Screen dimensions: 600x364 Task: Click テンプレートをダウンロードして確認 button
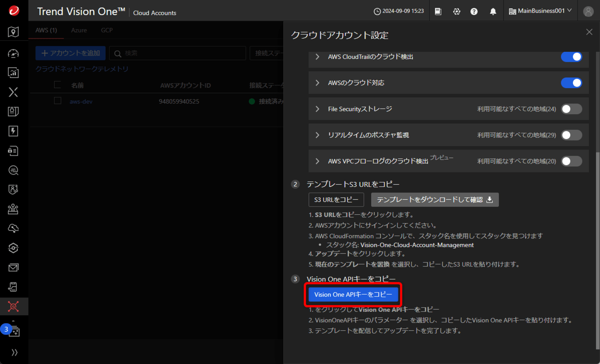point(435,200)
